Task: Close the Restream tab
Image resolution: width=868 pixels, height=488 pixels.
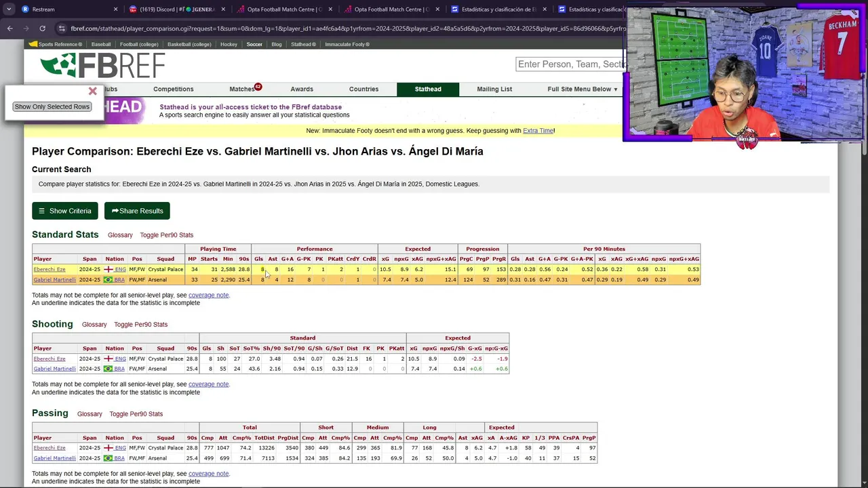Action: pos(115,9)
